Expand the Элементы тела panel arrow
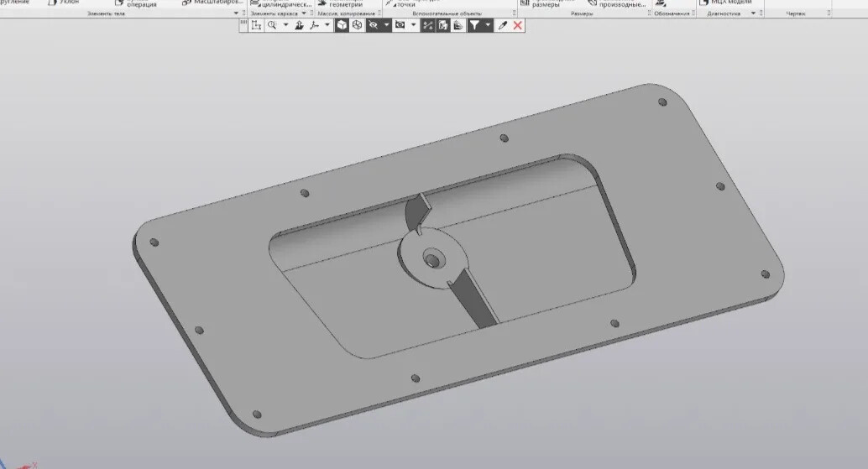This screenshot has width=868, height=469. (x=237, y=13)
